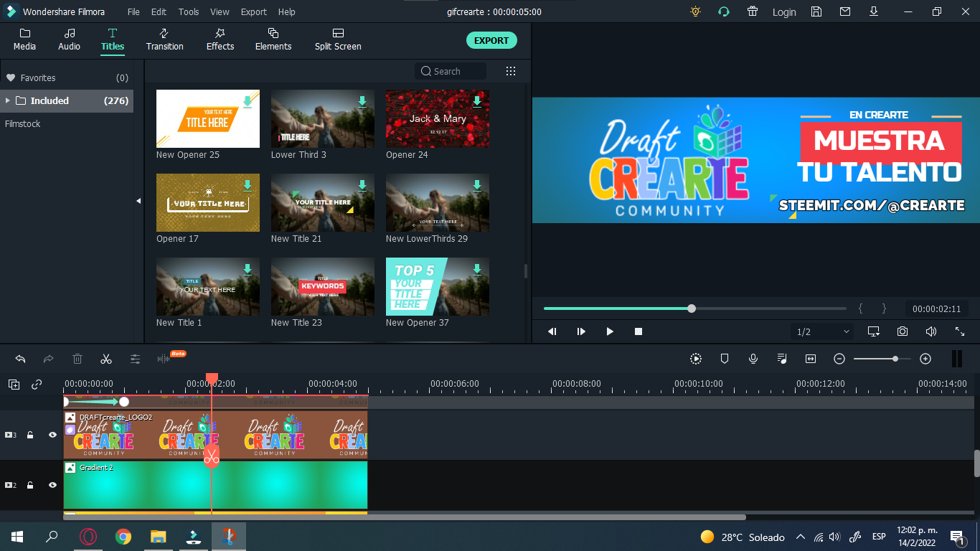Play the preview
The height and width of the screenshot is (551, 980).
(610, 331)
